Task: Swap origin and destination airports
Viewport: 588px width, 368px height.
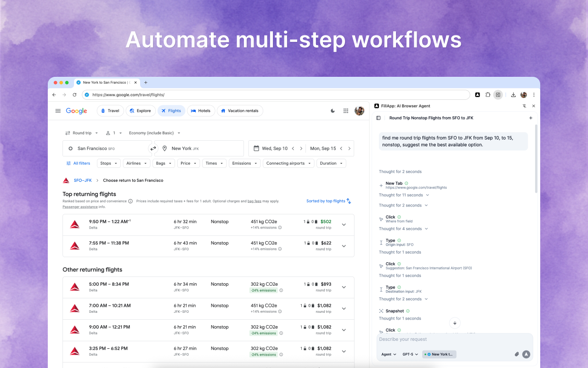Action: coord(153,149)
